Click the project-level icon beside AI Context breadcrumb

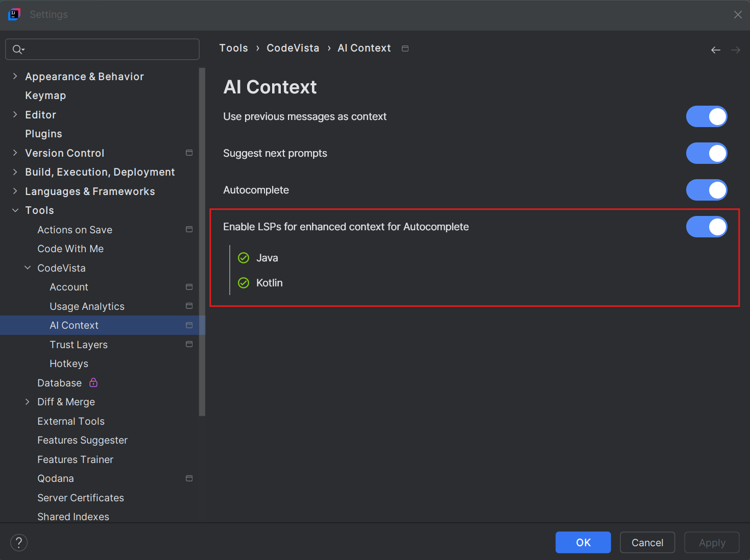pos(405,48)
